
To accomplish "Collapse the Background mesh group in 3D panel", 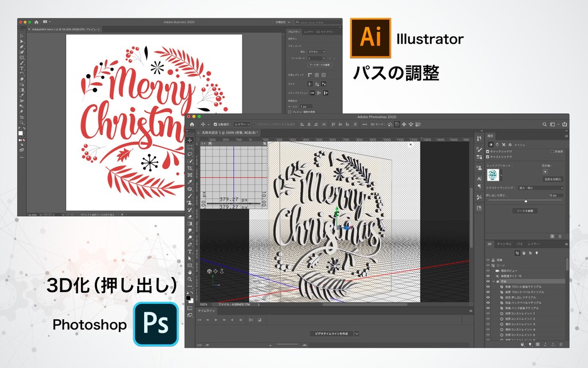I will click(x=493, y=281).
